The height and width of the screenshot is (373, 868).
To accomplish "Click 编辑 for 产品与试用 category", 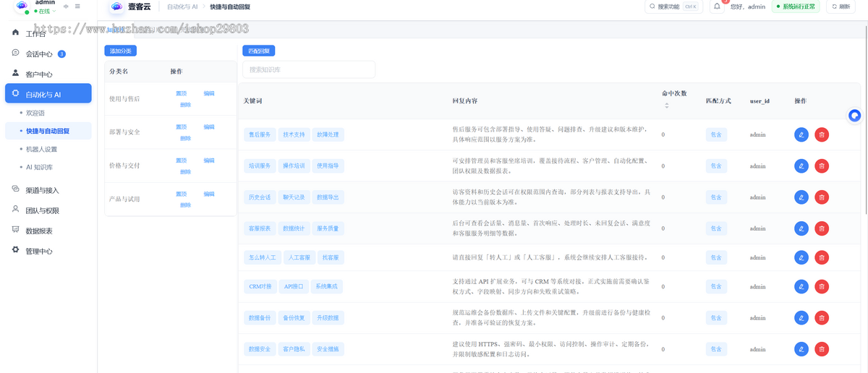I will coord(209,194).
